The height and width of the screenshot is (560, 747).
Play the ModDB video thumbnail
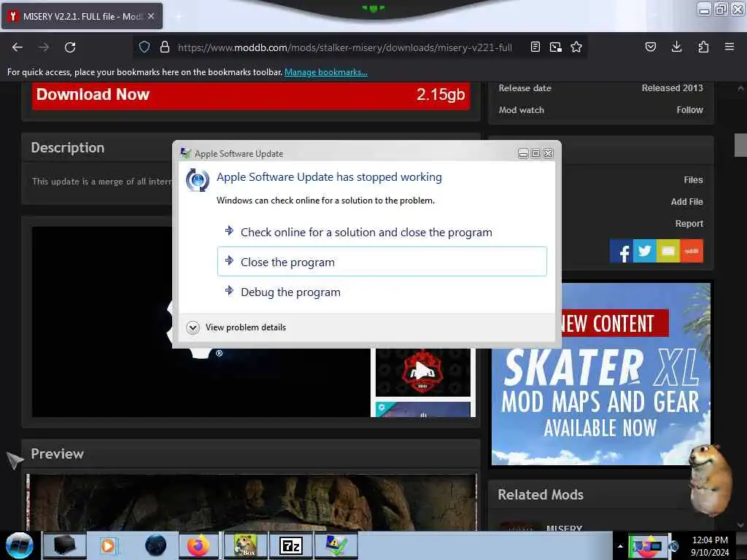click(x=422, y=373)
